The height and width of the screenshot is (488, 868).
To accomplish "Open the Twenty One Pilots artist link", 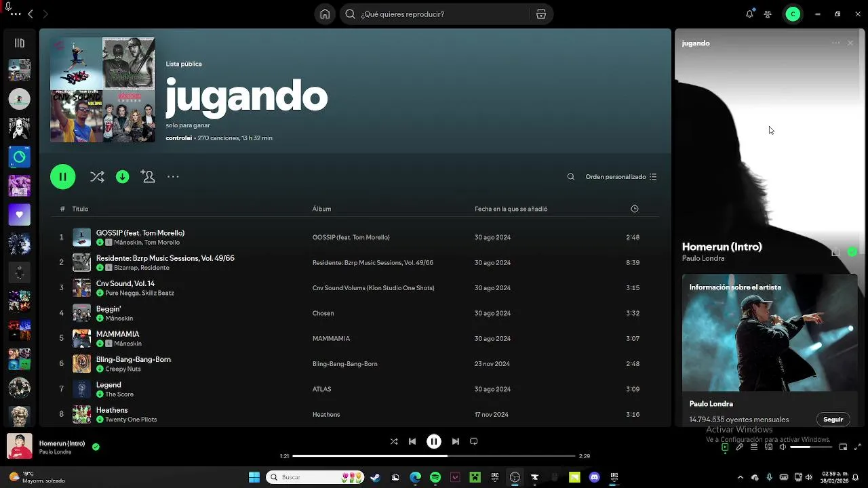I will (131, 420).
